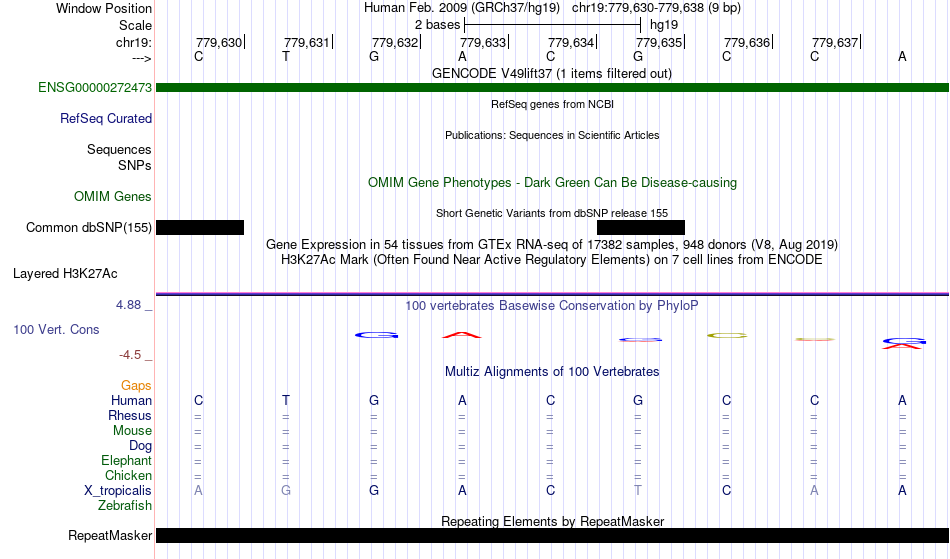Click GTEx Gene Expression track title
The image size is (950, 559).
[552, 245]
